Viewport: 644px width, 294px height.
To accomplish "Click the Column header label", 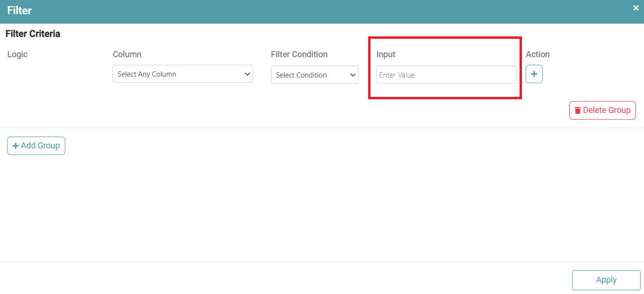I will (127, 54).
